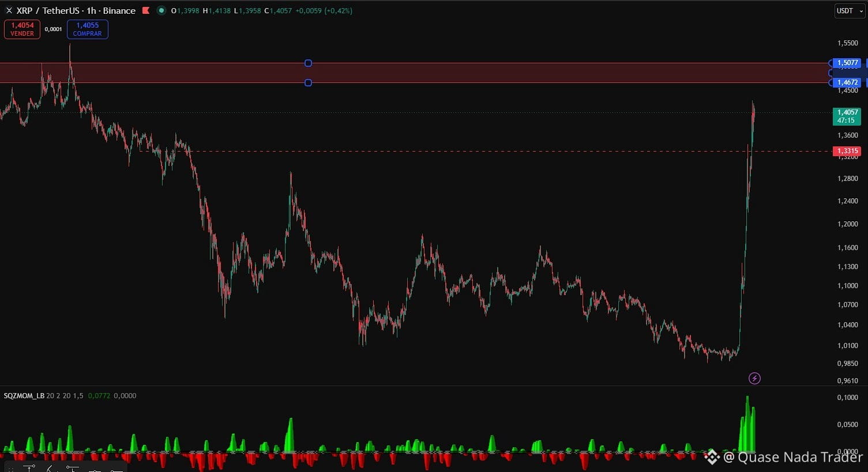Viewport: 868px width, 472px height.
Task: Click the 1,2800 price axis label
Action: point(848,179)
